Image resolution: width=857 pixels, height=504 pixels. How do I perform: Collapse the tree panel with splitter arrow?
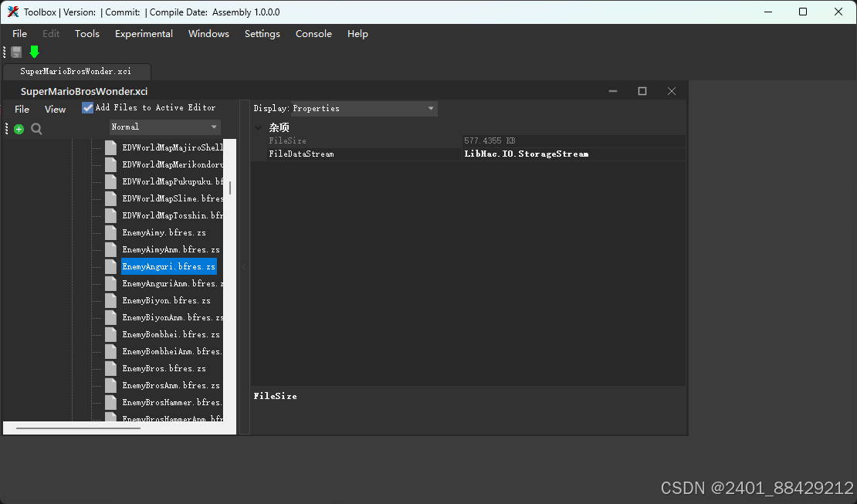(244, 267)
